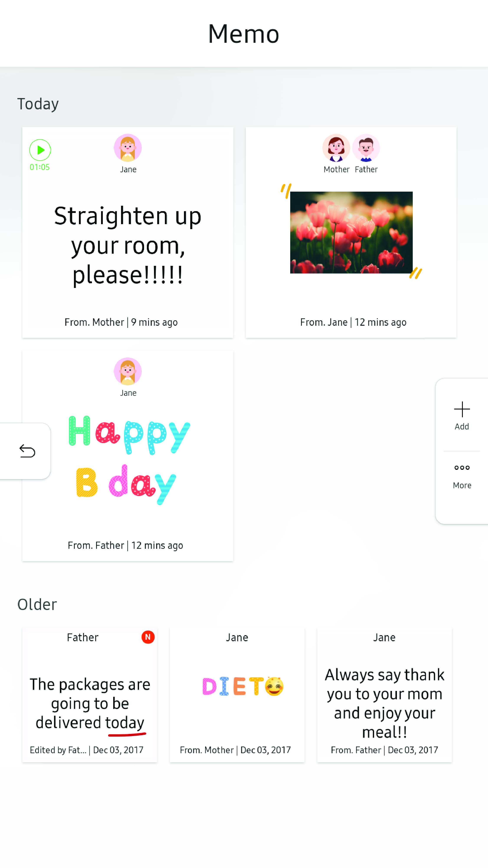Open the packages delivery memo from Father

pyautogui.click(x=90, y=695)
